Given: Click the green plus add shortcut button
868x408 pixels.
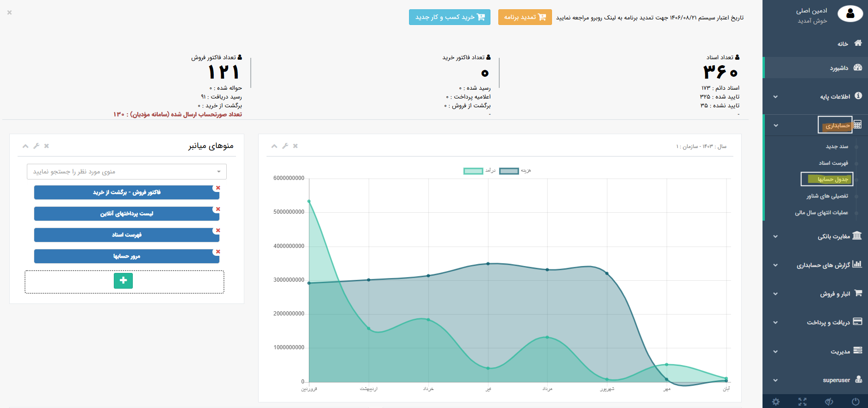Looking at the screenshot, I should 123,281.
